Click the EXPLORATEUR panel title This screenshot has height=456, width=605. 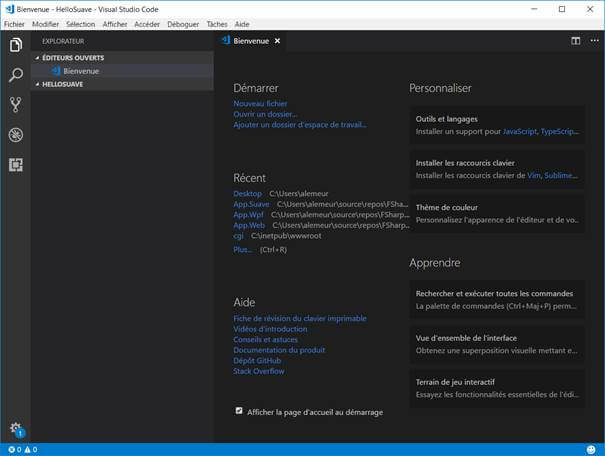point(63,41)
